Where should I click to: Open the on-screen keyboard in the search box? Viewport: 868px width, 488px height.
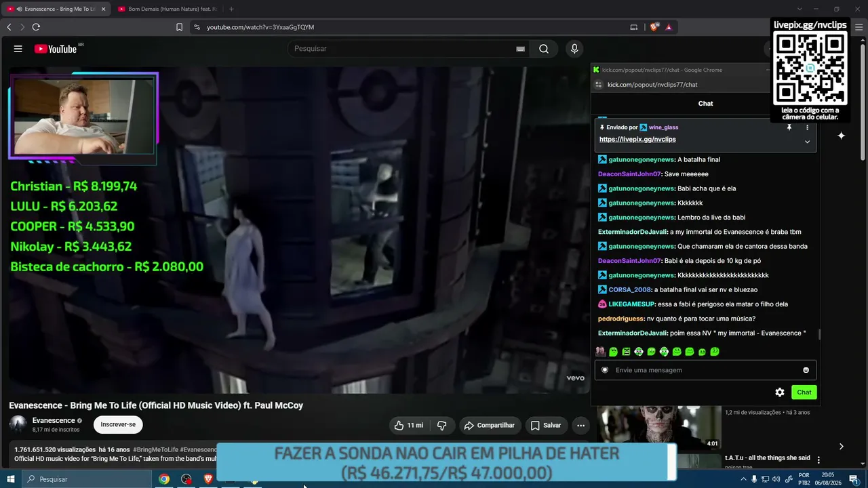520,49
